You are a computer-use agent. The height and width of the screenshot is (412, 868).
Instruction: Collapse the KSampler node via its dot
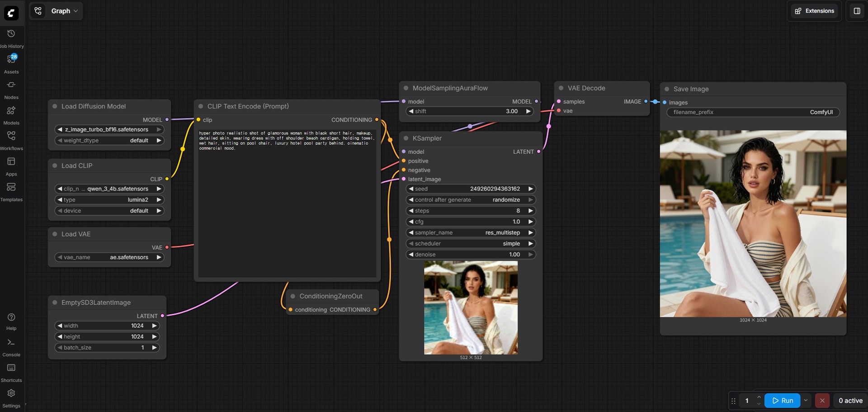(406, 138)
